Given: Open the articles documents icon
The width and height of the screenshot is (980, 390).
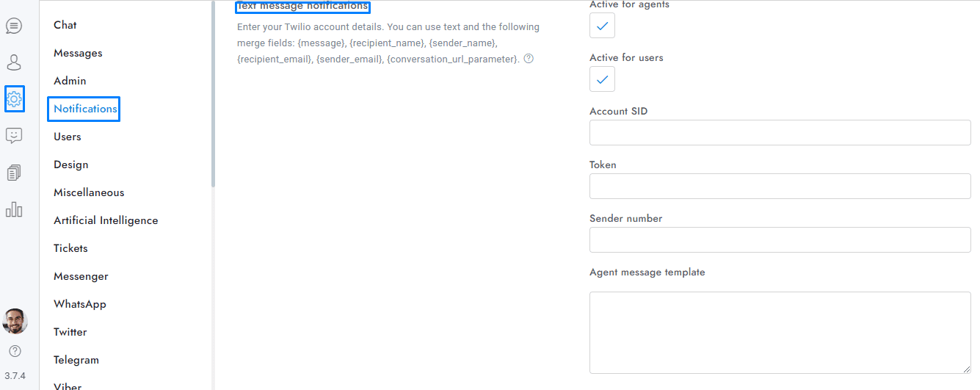Looking at the screenshot, I should point(14,173).
